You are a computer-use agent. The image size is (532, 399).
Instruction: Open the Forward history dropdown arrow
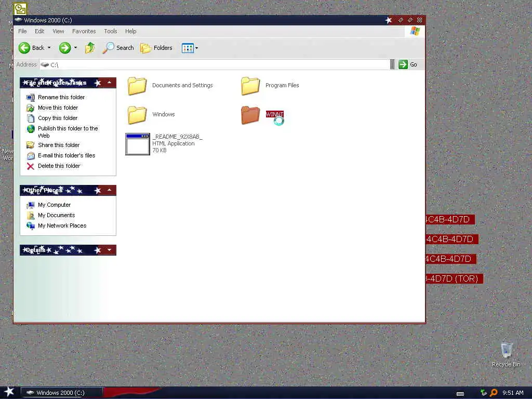click(76, 48)
